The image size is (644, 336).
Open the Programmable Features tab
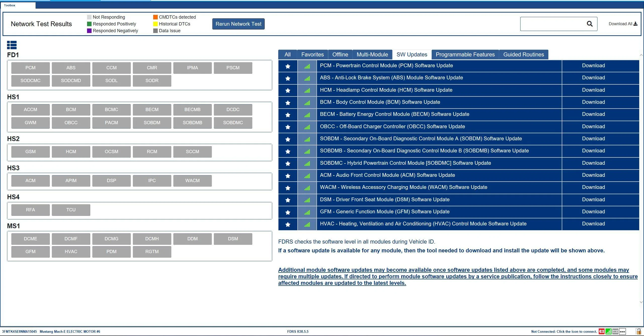(x=465, y=55)
